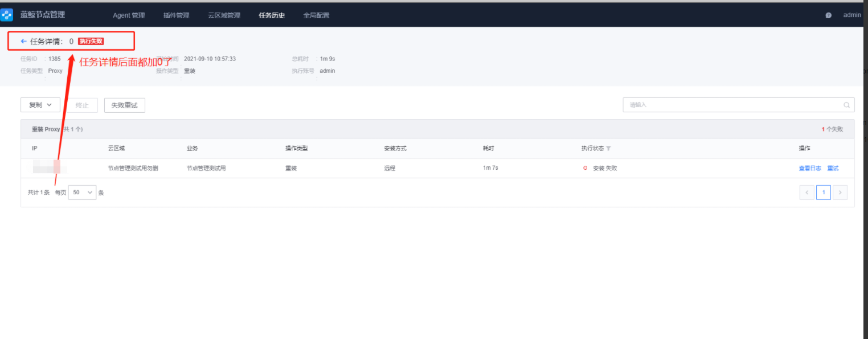Click the 共计 1 条 total text

point(39,193)
